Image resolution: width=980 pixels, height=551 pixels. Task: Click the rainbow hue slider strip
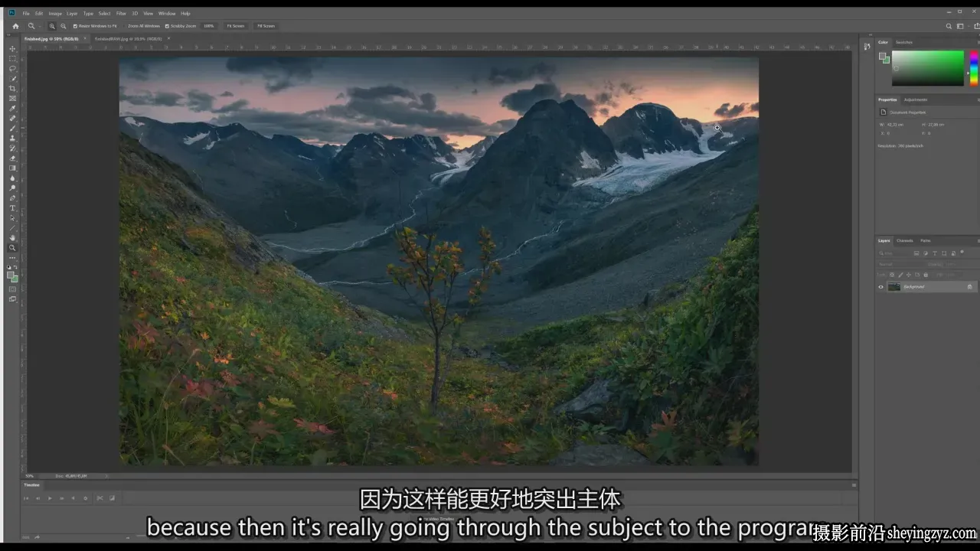(974, 67)
